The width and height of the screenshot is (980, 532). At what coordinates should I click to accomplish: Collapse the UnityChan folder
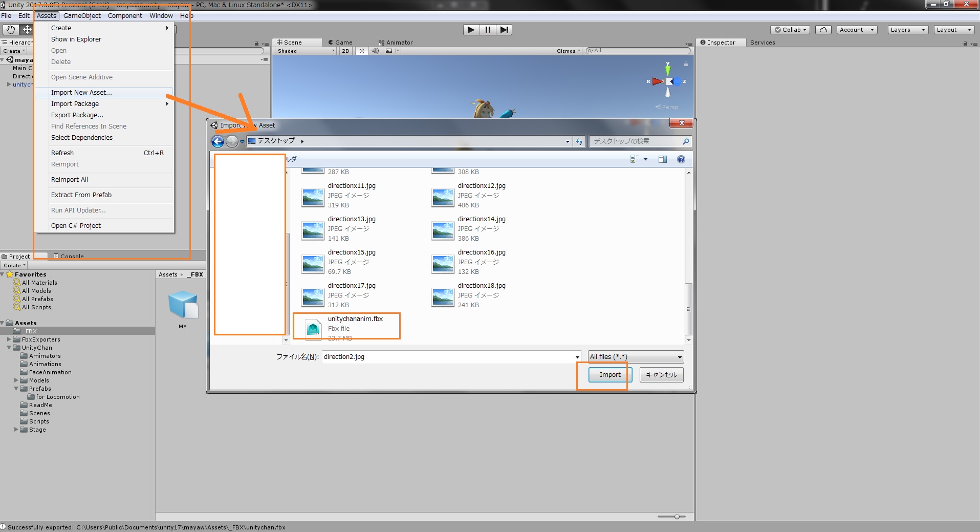click(9, 348)
